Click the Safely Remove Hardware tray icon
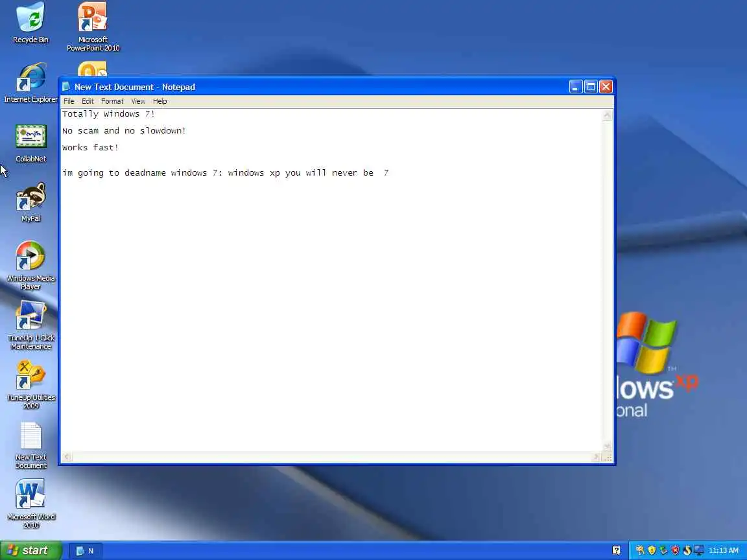The image size is (747, 560). click(x=663, y=550)
